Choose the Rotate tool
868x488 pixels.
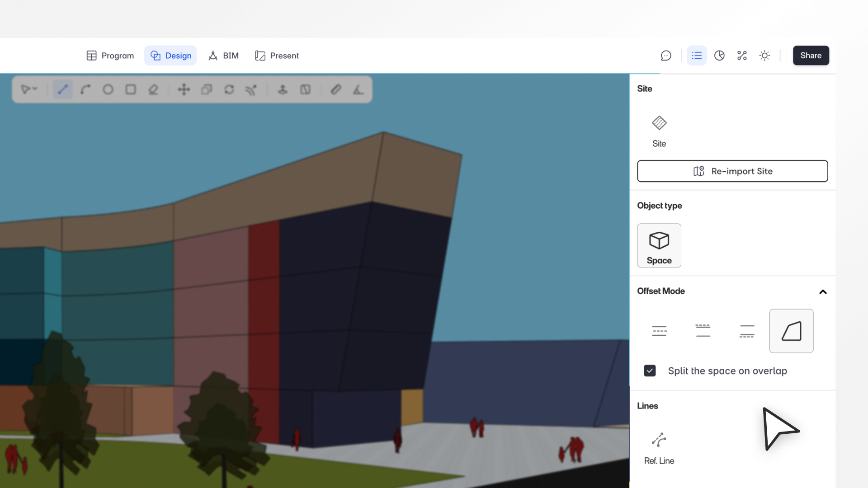click(x=229, y=89)
